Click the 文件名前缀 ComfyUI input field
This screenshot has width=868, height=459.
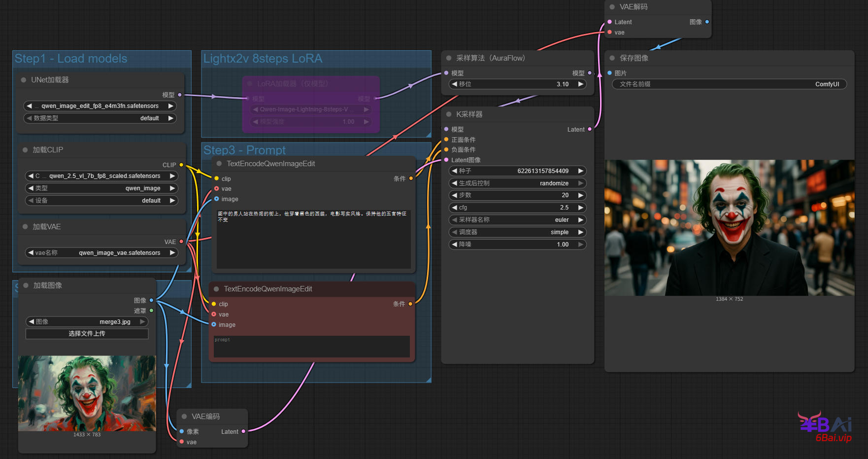(x=729, y=84)
